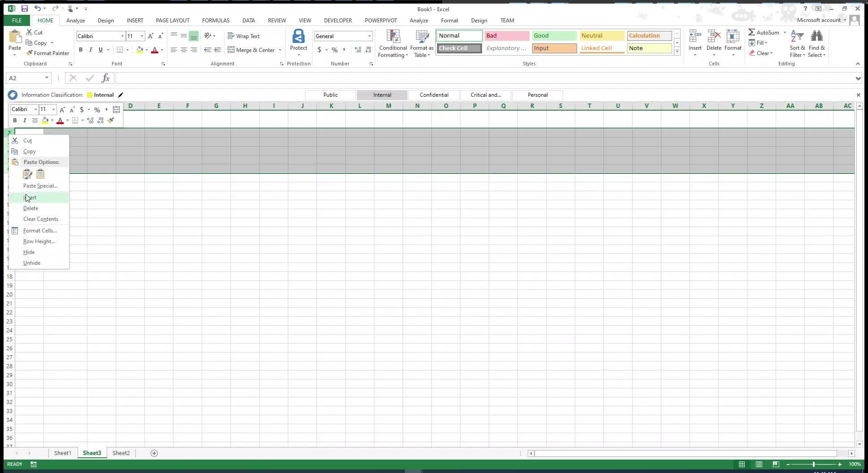Viewport: 868px width, 473px height.
Task: Set classification to Confidential
Action: 434,95
